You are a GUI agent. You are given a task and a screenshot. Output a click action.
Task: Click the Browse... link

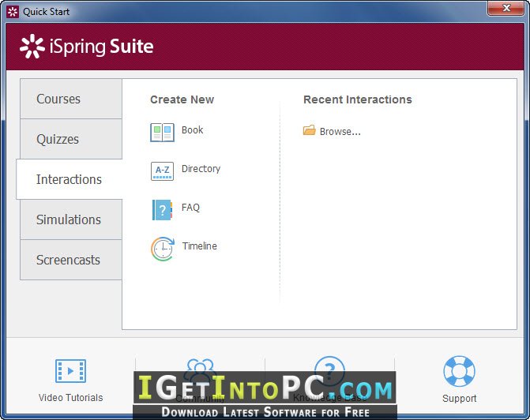click(x=340, y=131)
